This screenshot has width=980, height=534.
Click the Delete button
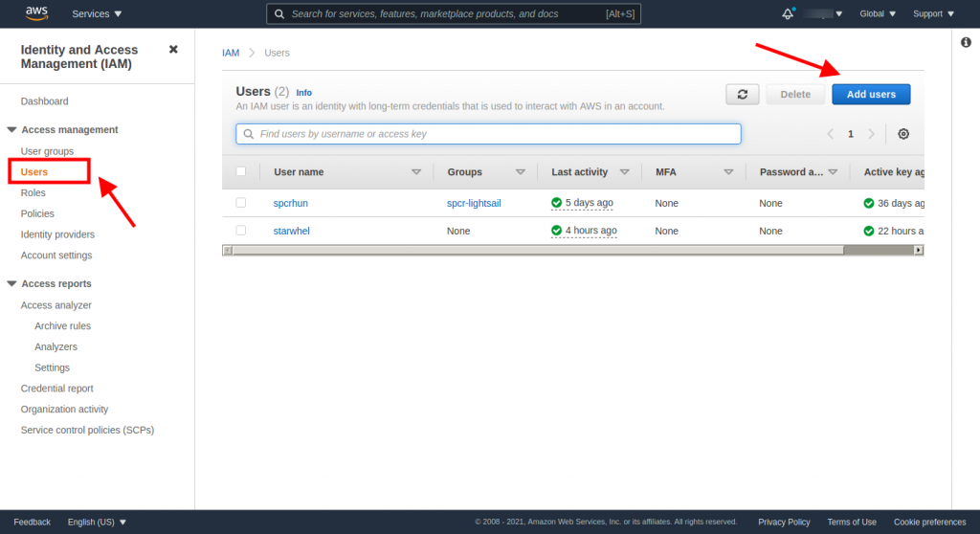pos(795,95)
